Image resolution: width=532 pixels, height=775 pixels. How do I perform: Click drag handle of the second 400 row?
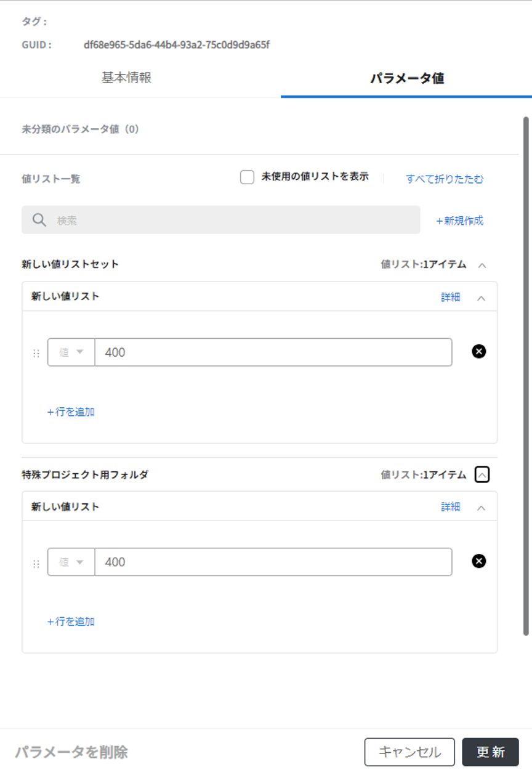click(36, 563)
